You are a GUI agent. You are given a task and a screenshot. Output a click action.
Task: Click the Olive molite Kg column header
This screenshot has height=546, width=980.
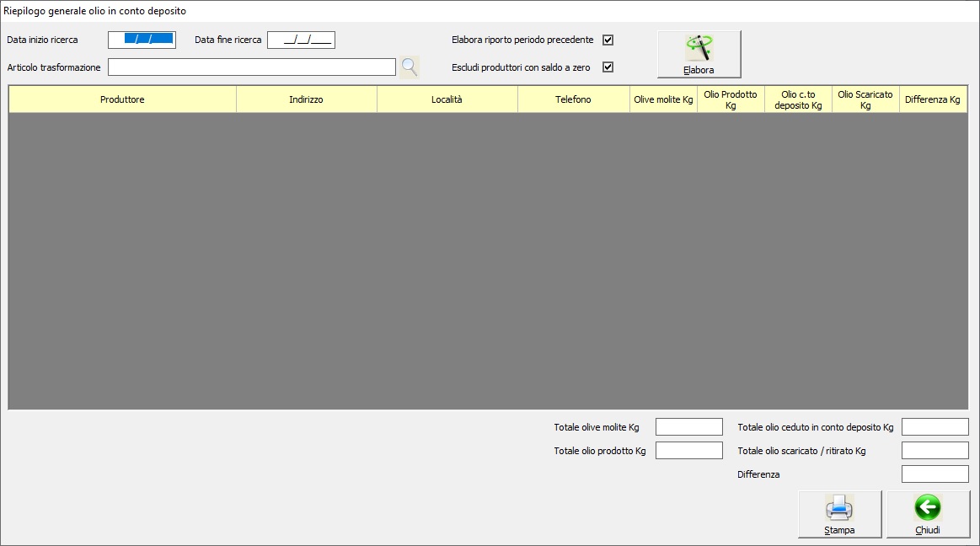(x=663, y=99)
